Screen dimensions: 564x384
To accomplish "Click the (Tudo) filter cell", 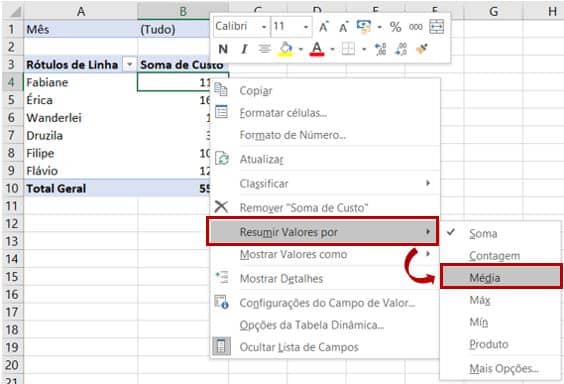I will [x=174, y=29].
